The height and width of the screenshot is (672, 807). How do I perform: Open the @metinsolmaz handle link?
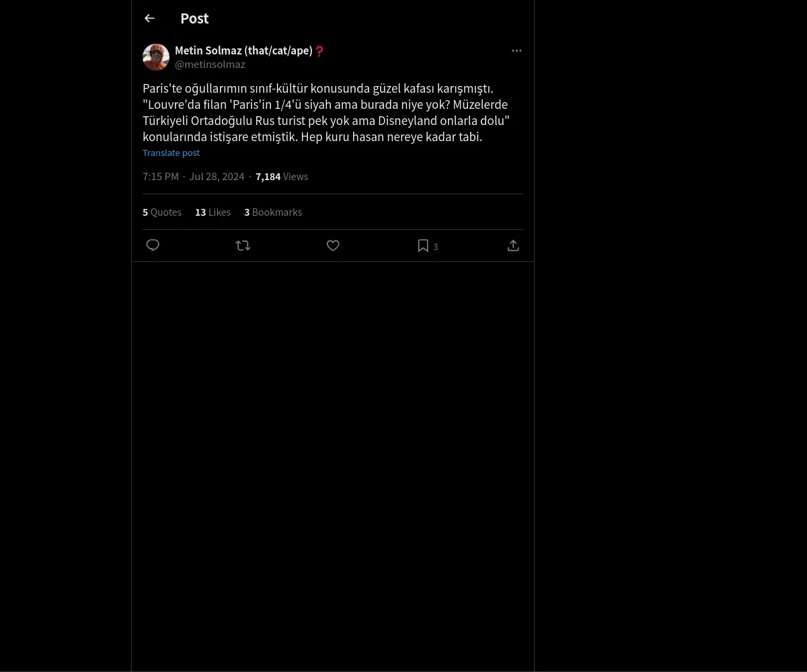(210, 65)
